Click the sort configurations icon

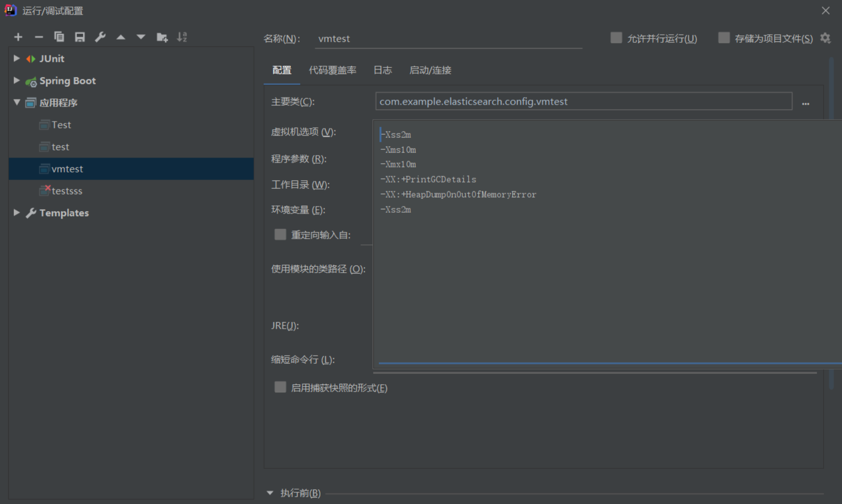(x=183, y=37)
